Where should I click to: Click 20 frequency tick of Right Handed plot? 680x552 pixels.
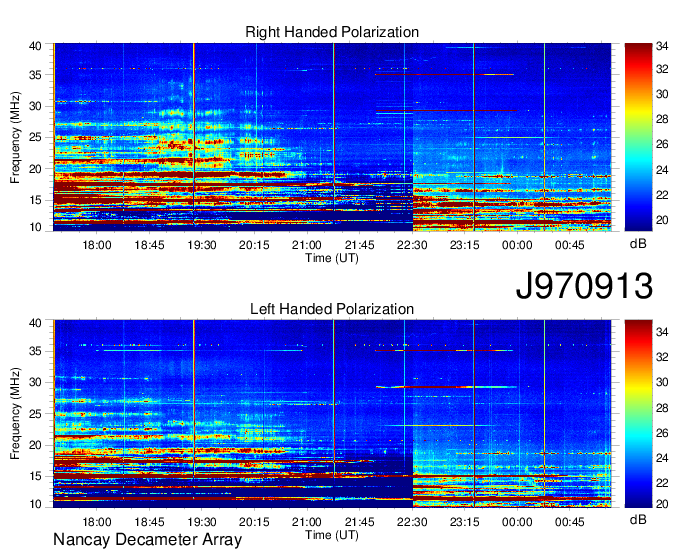[36, 169]
